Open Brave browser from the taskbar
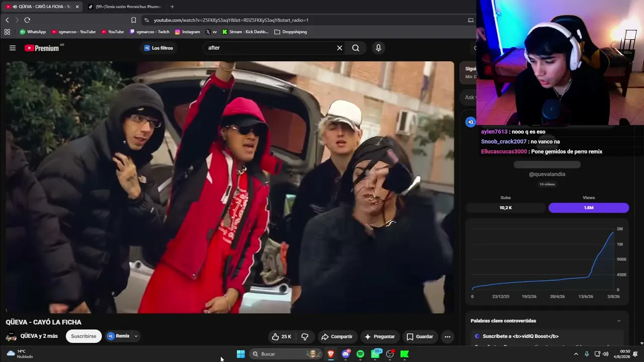The height and width of the screenshot is (362, 644). coord(331,354)
